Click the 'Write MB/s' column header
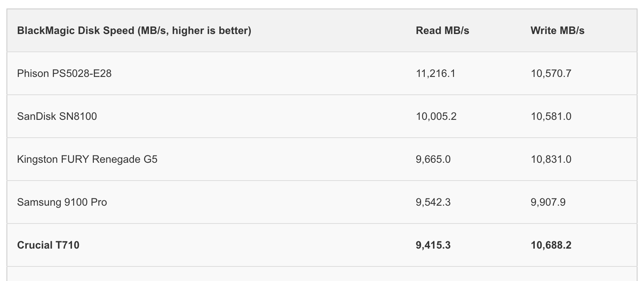Image resolution: width=644 pixels, height=281 pixels. click(x=557, y=31)
